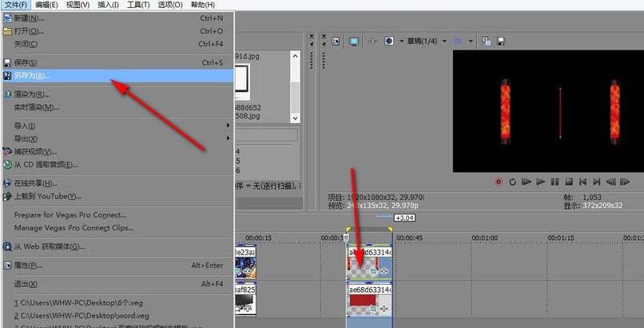Click the timeline cursor marker near 00:00:30
Viewport: 644px width, 328px height.
click(x=346, y=238)
